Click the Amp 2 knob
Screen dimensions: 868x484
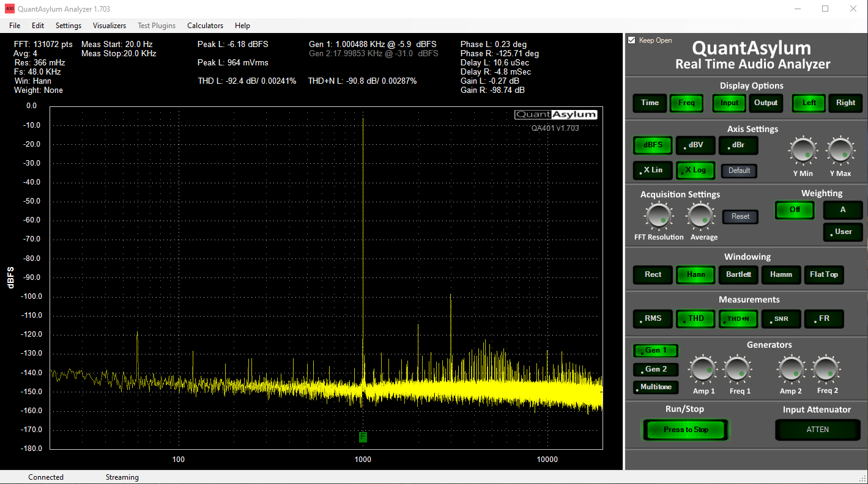tap(791, 370)
